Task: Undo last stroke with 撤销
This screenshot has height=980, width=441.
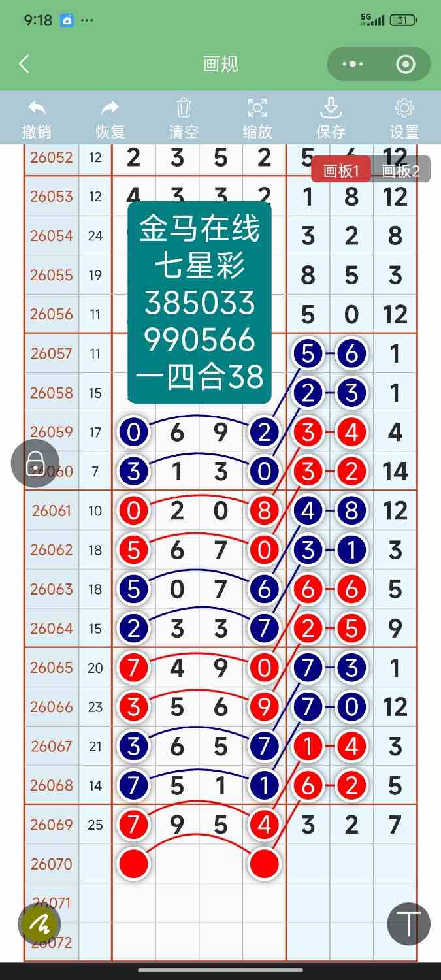Action: tap(37, 119)
